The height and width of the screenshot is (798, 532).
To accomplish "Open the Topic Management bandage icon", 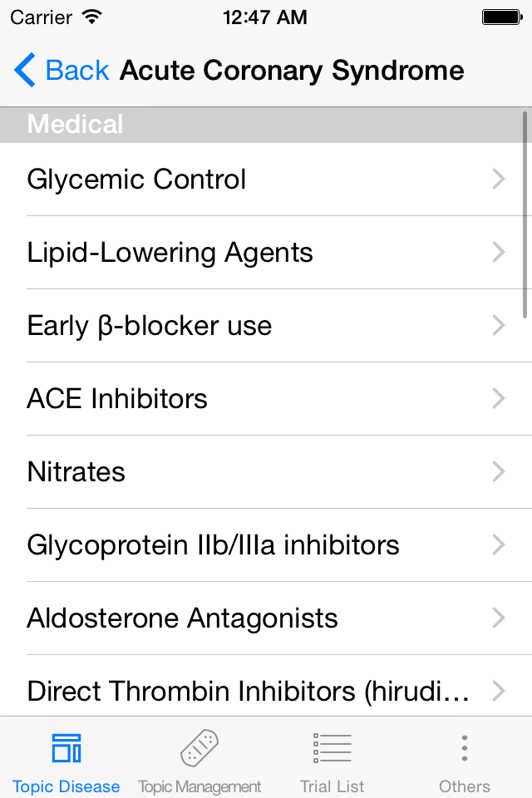I will (x=199, y=747).
